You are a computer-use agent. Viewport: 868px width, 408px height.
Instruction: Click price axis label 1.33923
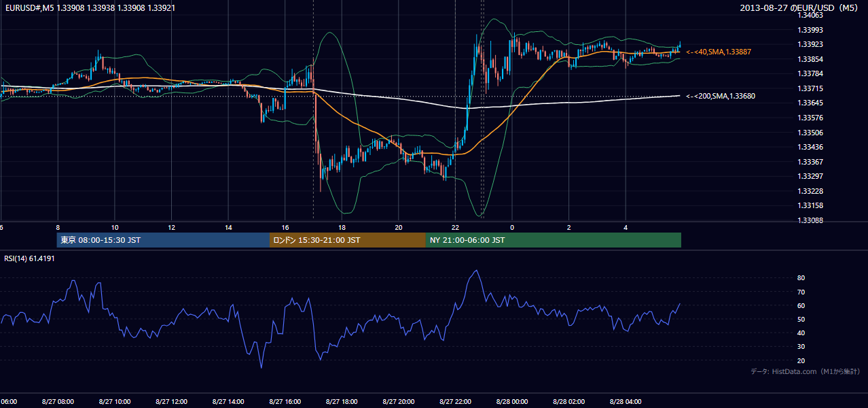click(x=810, y=44)
